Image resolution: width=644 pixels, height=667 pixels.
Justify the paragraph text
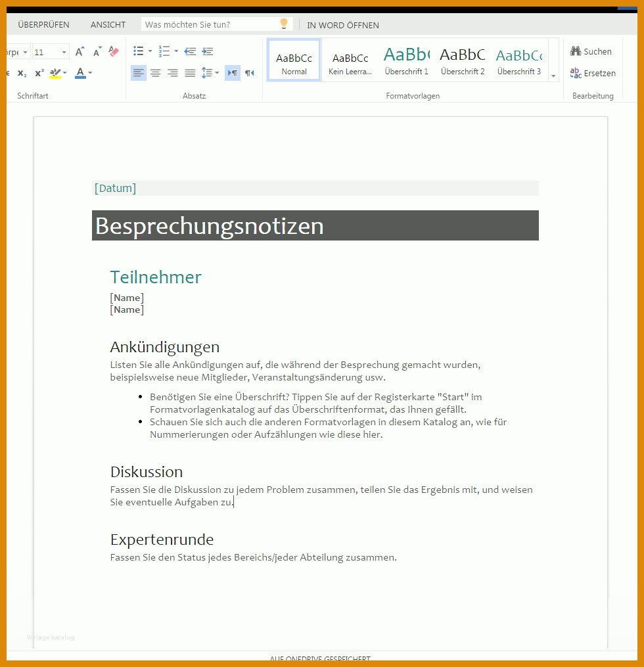(190, 73)
